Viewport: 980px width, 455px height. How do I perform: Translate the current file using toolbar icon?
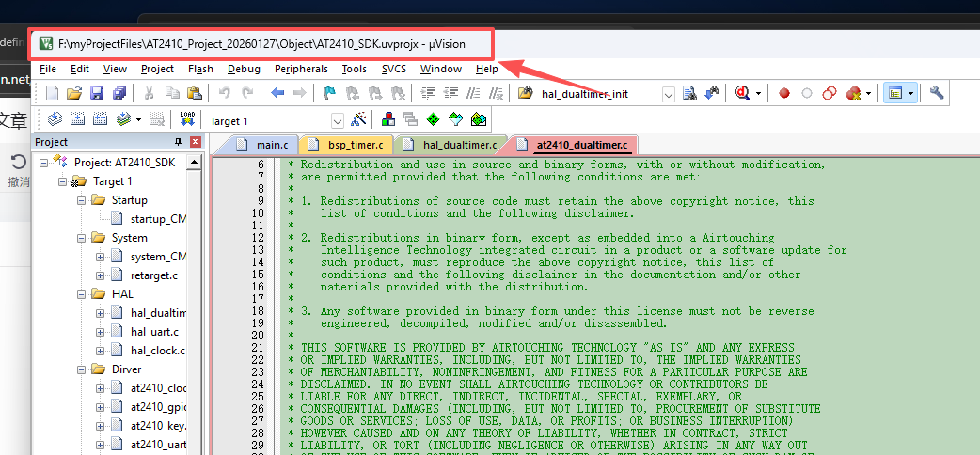click(55, 118)
